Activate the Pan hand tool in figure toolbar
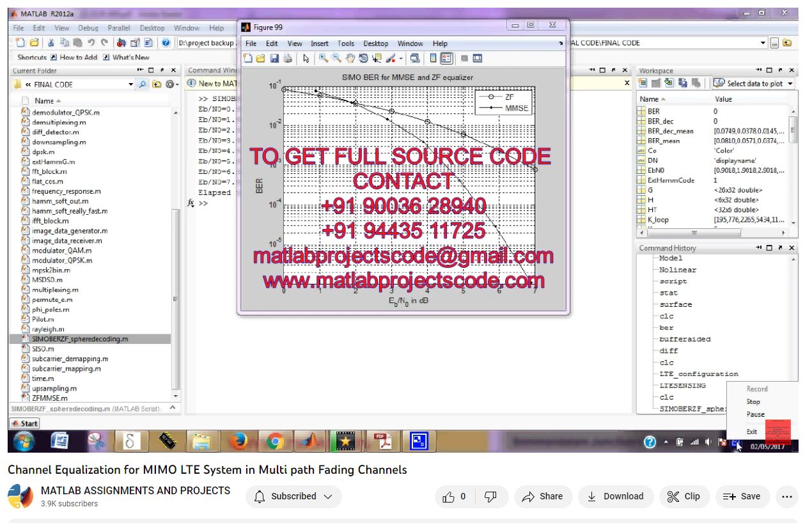The image size is (812, 523). [350, 58]
